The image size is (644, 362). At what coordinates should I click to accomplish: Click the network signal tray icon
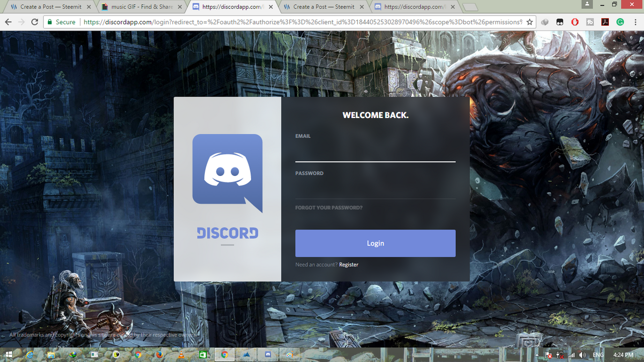click(x=571, y=355)
